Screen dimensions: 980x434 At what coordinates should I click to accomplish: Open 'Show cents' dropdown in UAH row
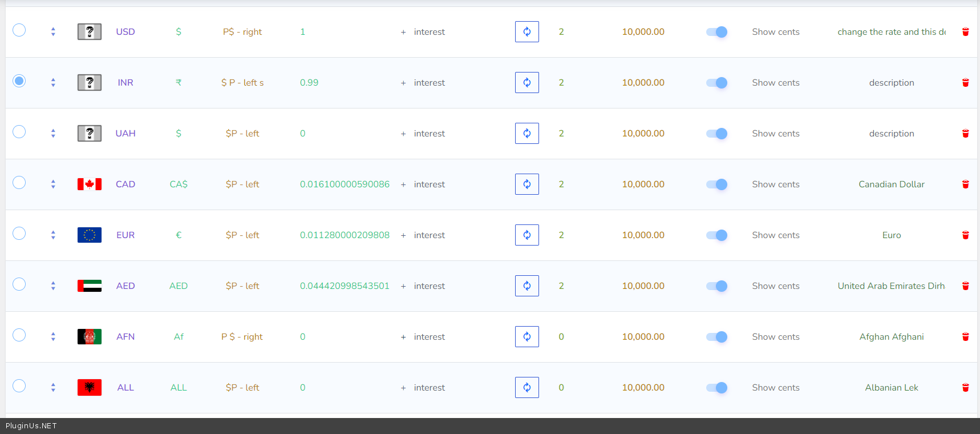[776, 134]
